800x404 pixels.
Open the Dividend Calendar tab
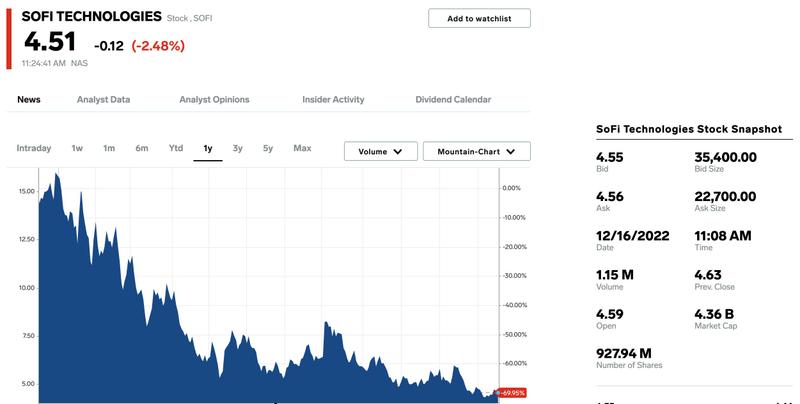pyautogui.click(x=453, y=99)
